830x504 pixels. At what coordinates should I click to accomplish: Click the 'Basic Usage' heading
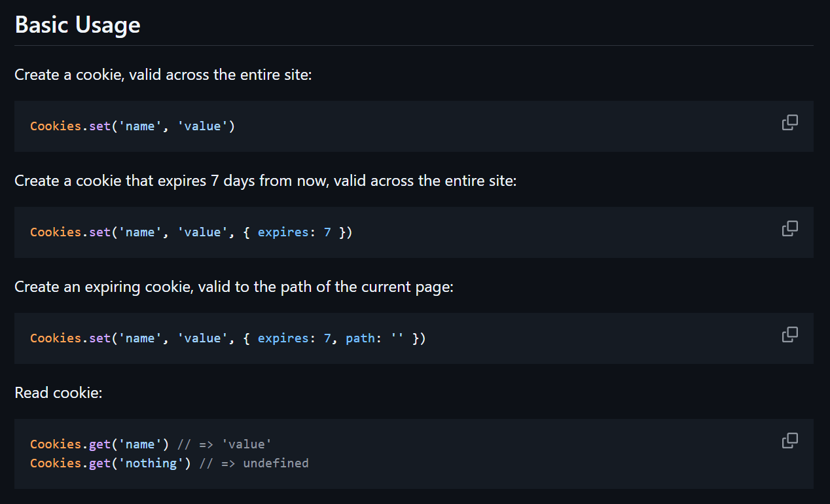[77, 25]
